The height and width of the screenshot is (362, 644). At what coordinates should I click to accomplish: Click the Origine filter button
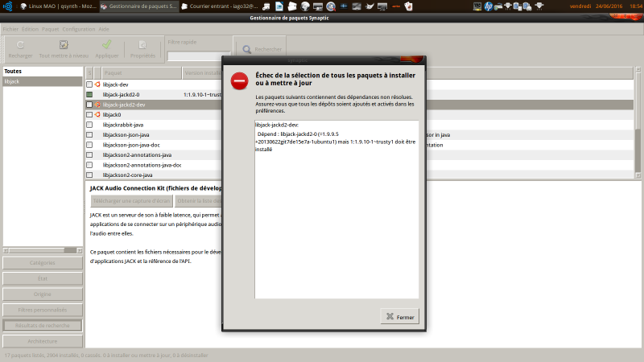coord(43,294)
